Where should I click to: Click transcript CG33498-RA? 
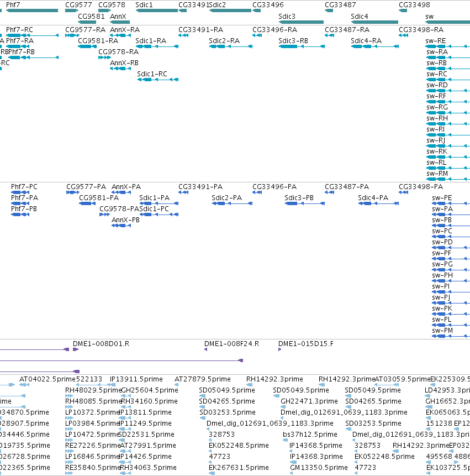point(403,35)
